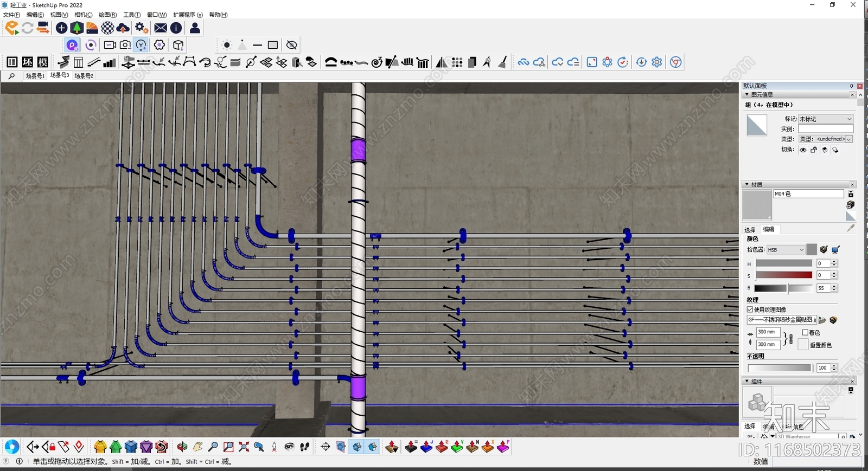This screenshot has height=471, width=868.
Task: Click the 实例 instance name input field
Action: [x=826, y=129]
